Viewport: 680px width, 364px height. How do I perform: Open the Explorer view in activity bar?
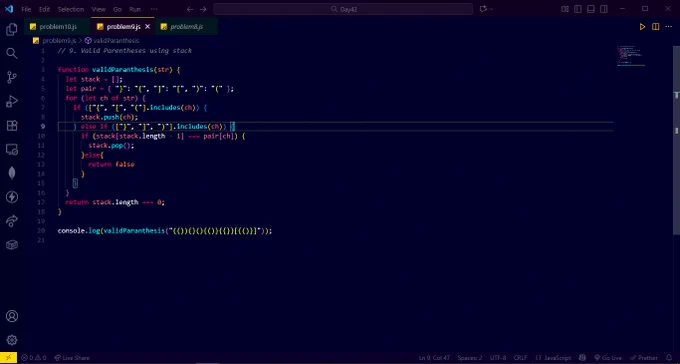(12, 29)
